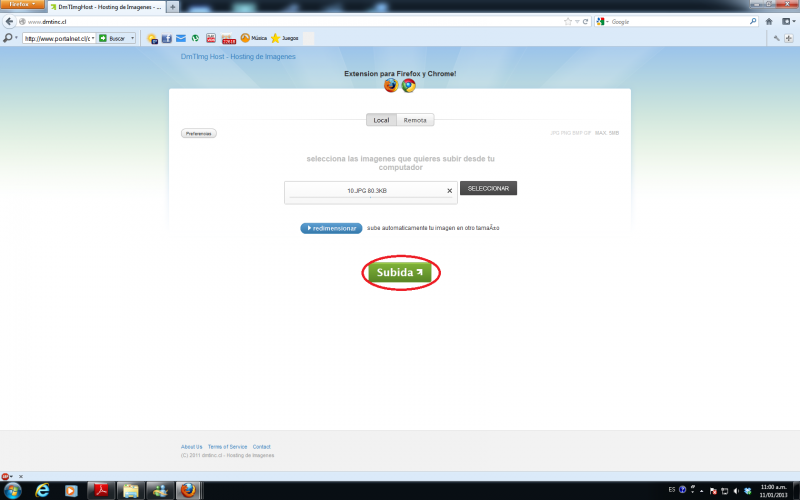
Task: Click the Adblock icon in the add-on bar
Action: [5, 477]
